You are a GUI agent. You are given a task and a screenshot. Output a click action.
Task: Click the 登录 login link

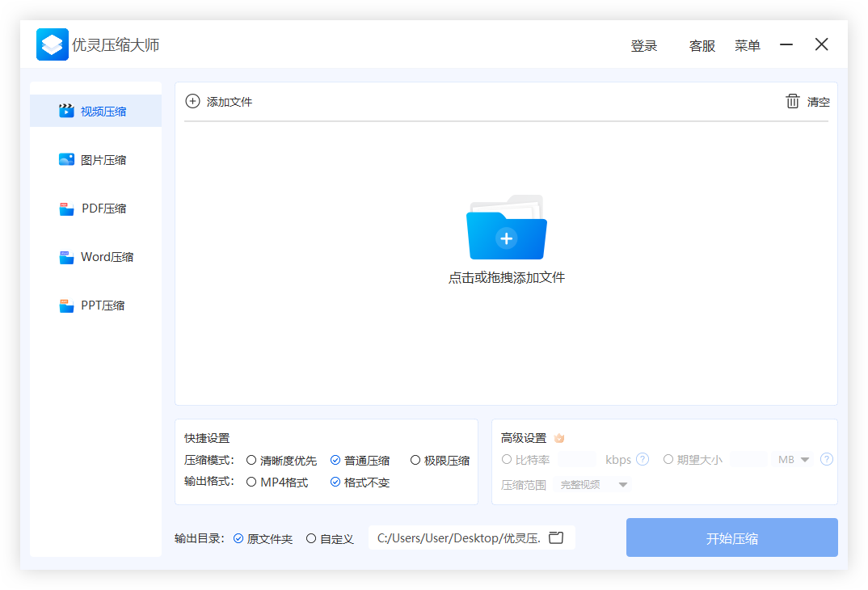[x=643, y=46]
